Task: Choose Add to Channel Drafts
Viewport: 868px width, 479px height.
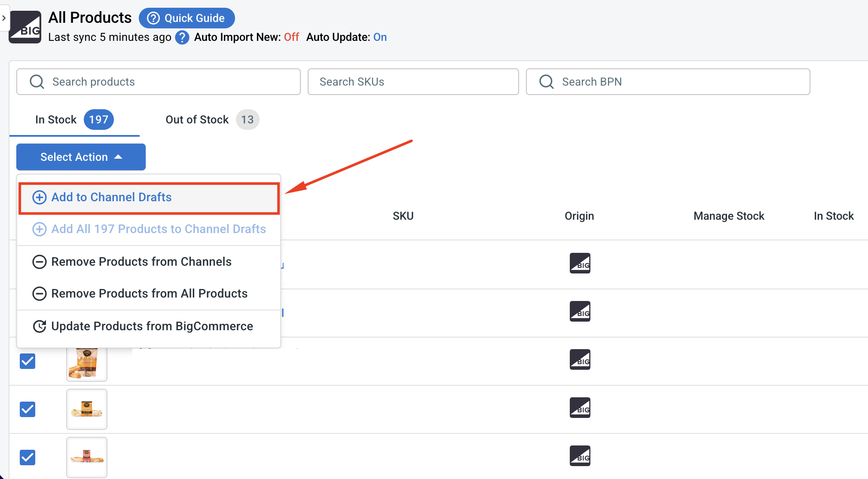Action: [x=149, y=197]
